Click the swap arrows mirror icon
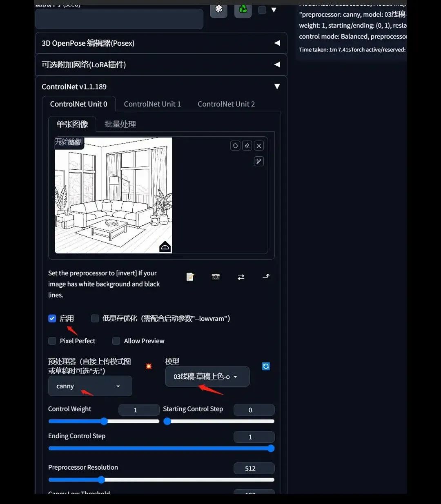This screenshot has width=441, height=504. 241,277
